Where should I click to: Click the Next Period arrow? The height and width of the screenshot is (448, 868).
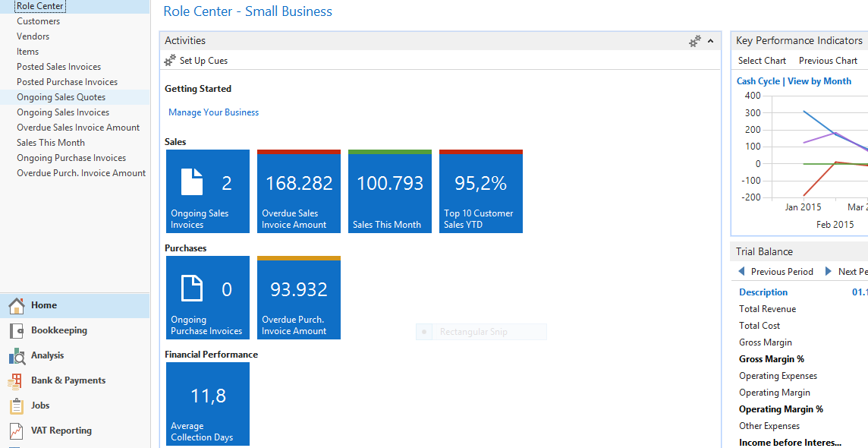[829, 272]
